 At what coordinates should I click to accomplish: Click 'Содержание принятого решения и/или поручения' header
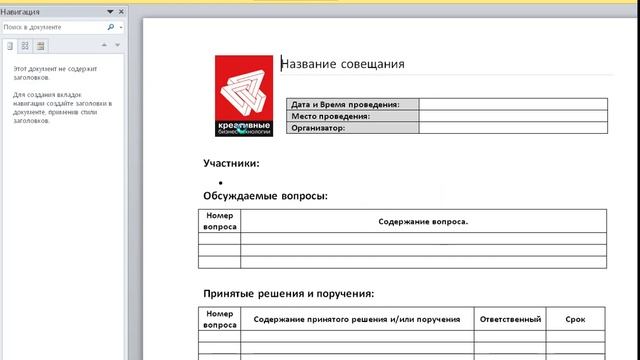click(x=357, y=320)
